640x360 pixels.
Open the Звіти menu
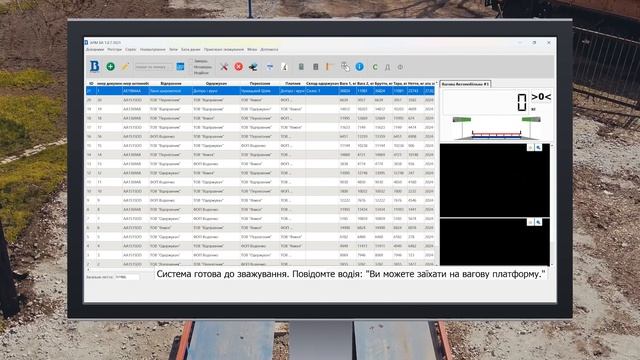point(173,49)
